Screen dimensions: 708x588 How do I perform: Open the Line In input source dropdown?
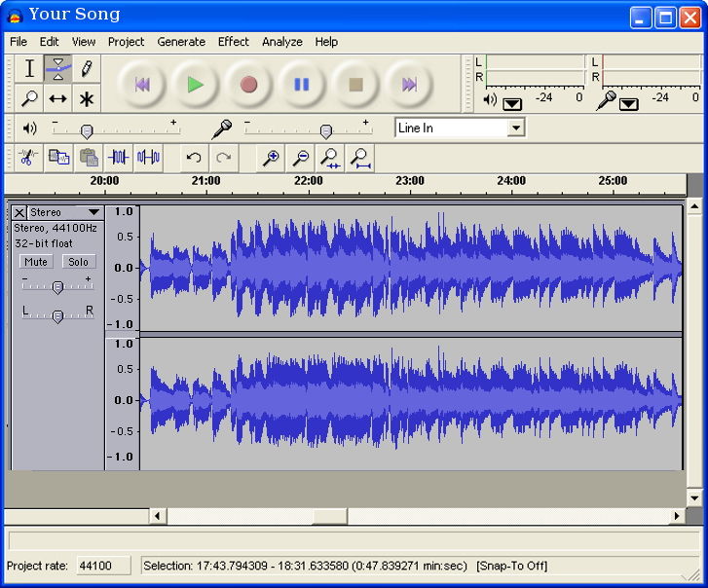(515, 128)
